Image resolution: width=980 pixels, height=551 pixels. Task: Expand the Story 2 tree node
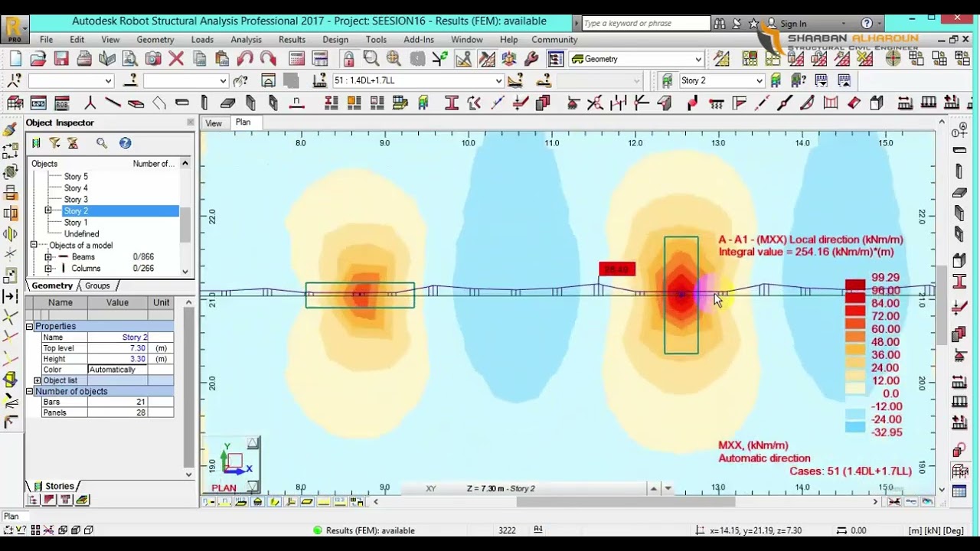point(48,210)
